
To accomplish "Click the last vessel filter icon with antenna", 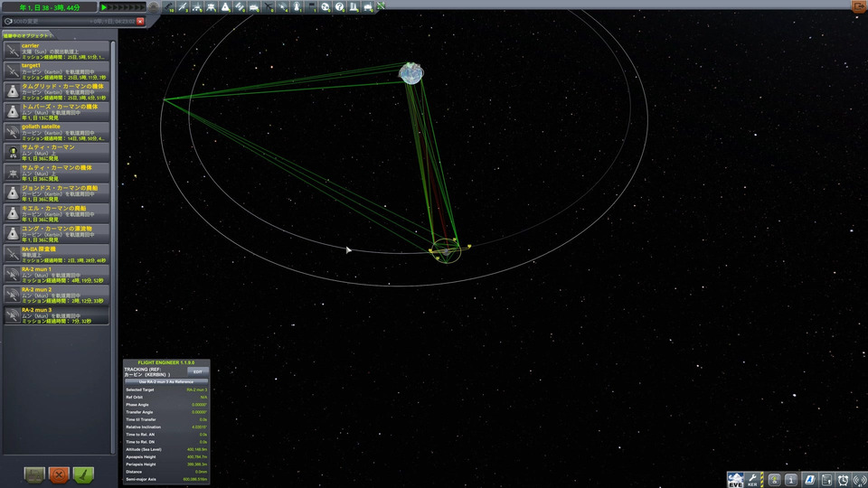I will [368, 6].
